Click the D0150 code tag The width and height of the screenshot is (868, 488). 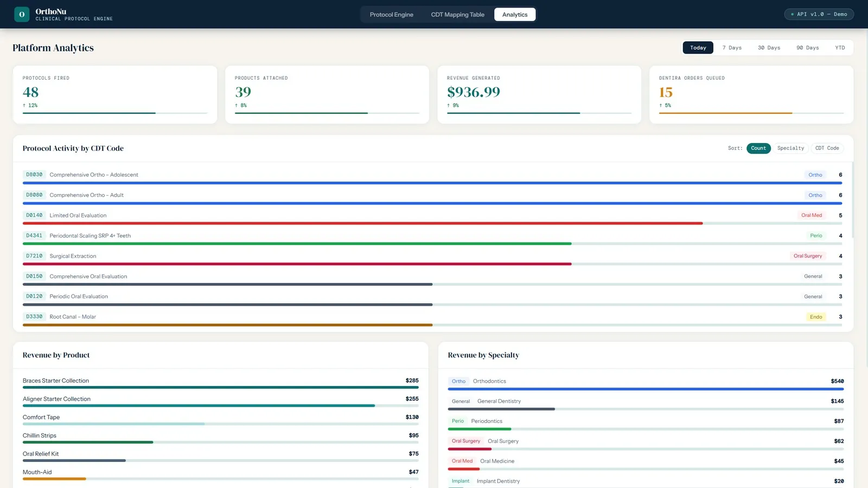pos(34,276)
